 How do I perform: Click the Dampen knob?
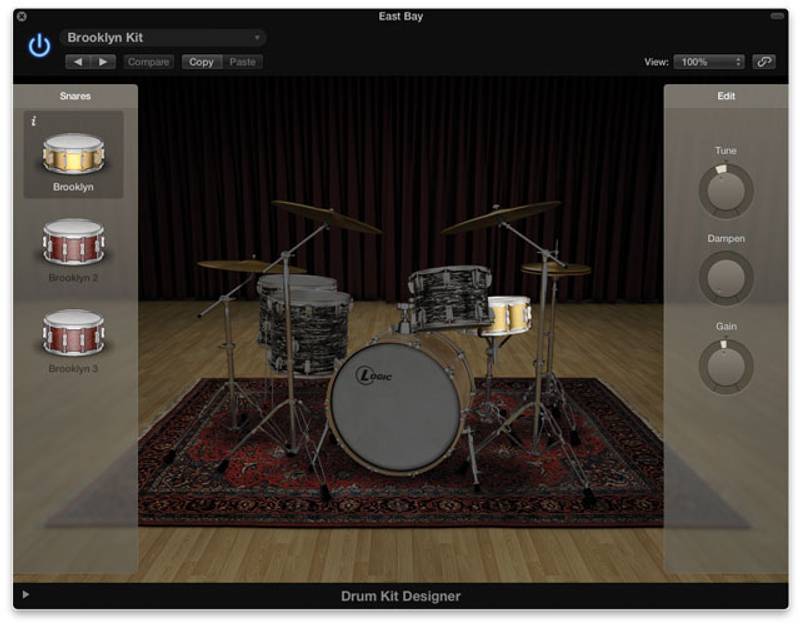725,278
